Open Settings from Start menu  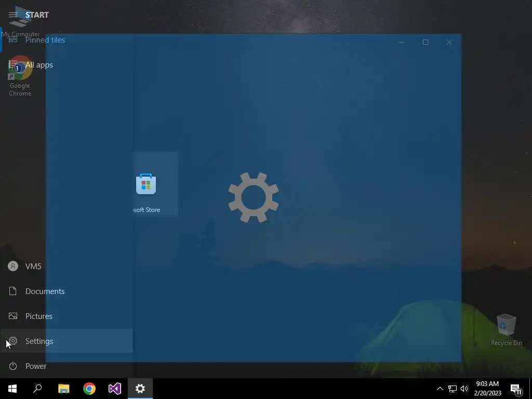coord(66,341)
